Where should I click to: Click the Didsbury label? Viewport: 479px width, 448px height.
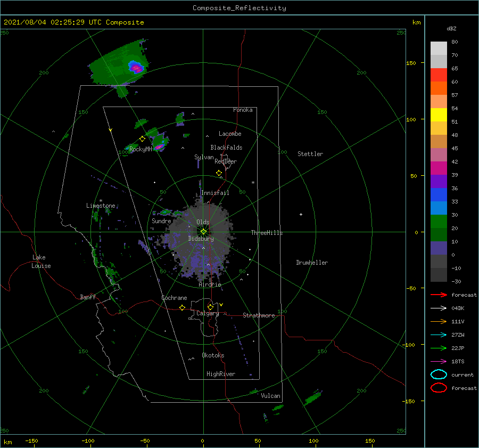[x=201, y=239]
